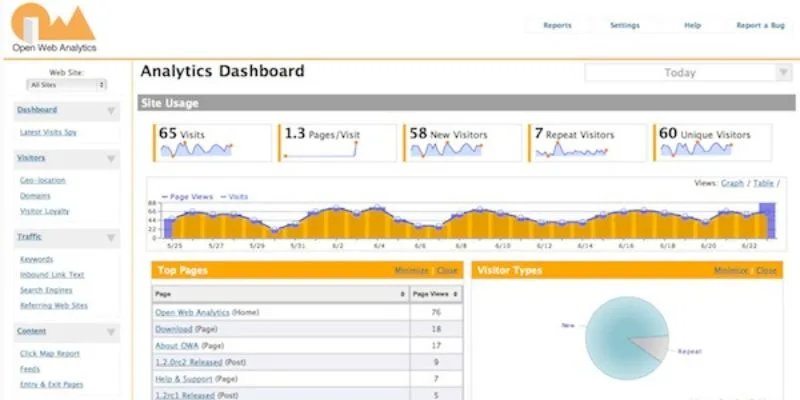Click the Visitors section heading link
800x400 pixels.
point(31,158)
